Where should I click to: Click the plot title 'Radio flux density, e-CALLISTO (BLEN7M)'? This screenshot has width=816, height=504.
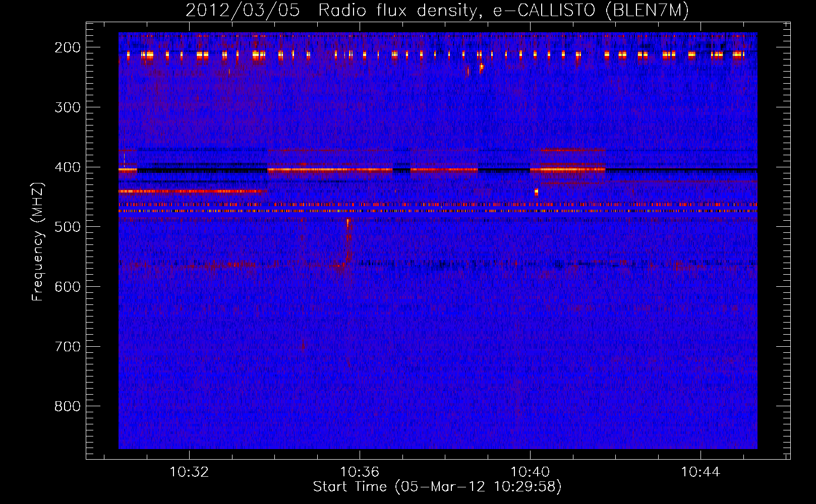click(503, 10)
